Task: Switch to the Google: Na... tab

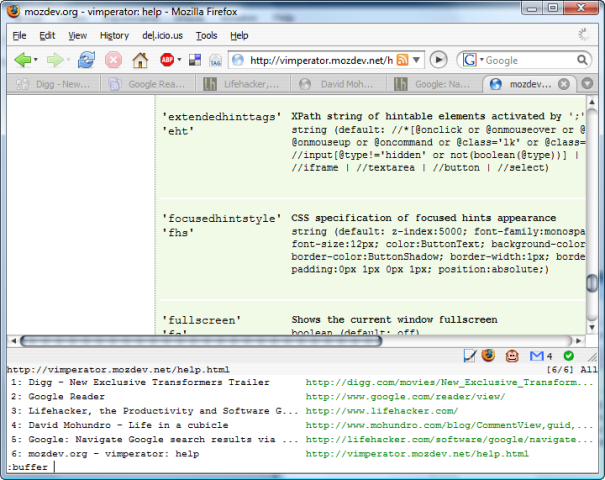Action: pyautogui.click(x=433, y=84)
